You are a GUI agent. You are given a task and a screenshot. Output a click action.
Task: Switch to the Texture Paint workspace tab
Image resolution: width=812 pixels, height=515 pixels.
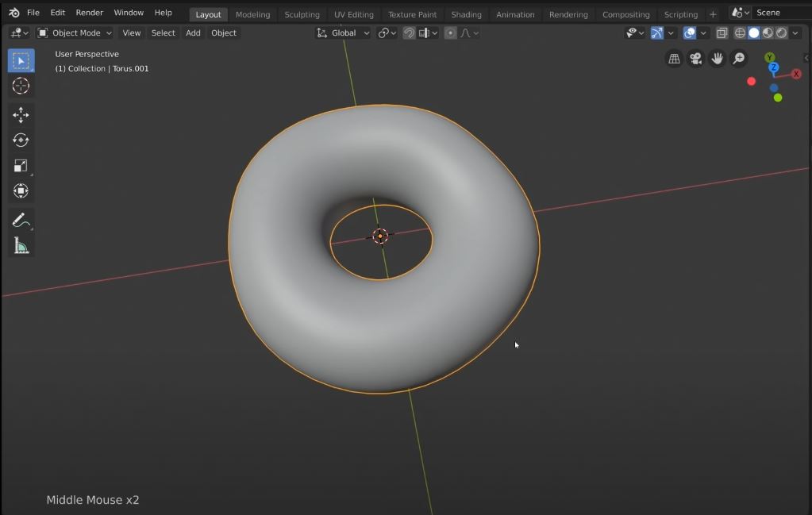[x=412, y=14]
